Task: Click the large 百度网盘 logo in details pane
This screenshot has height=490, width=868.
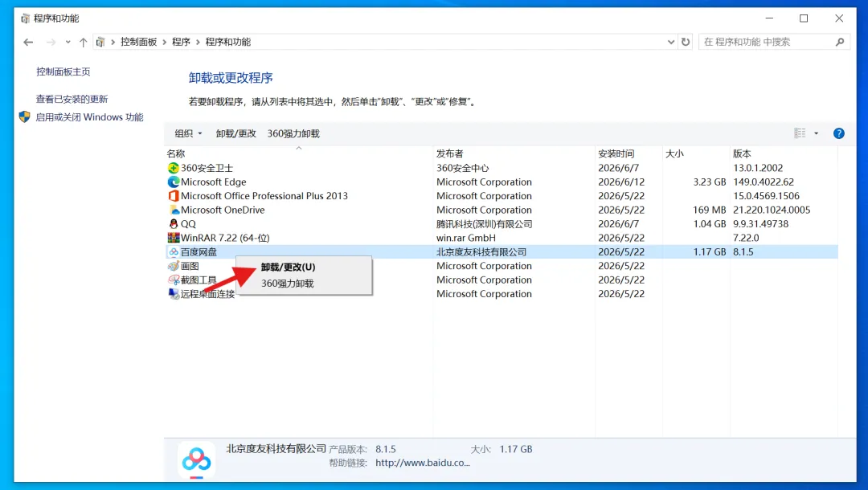Action: click(197, 459)
